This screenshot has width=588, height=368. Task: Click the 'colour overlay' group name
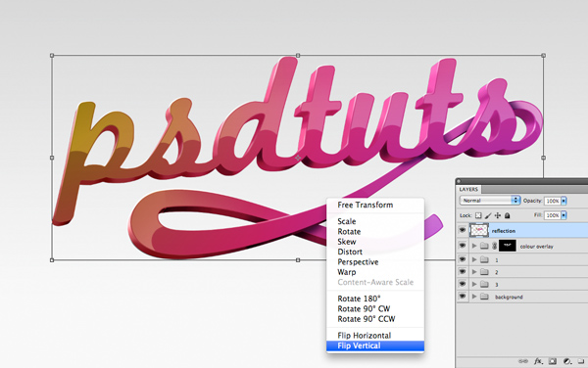(537, 247)
